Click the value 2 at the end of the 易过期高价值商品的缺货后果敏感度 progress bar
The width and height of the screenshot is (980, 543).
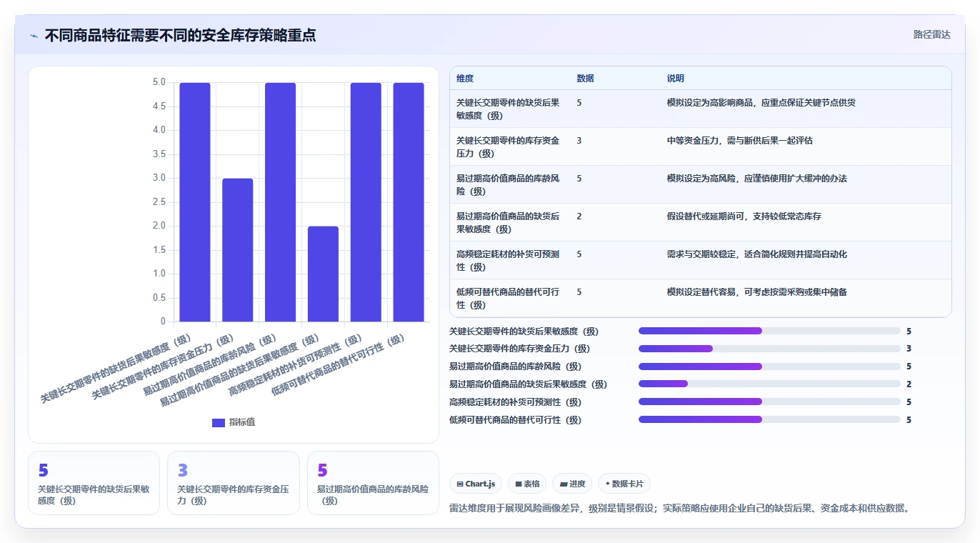(909, 384)
